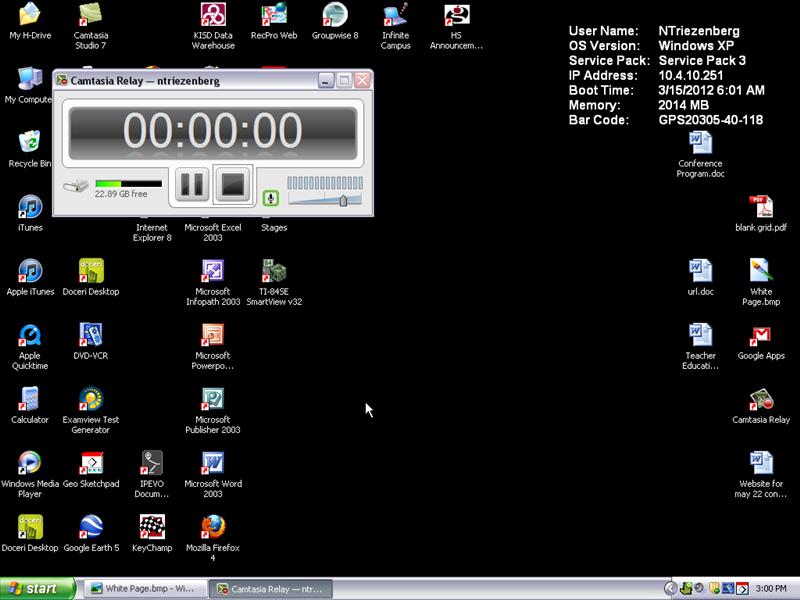800x600 pixels.
Task: Select the Geo Sketchpad icon
Action: (91, 469)
